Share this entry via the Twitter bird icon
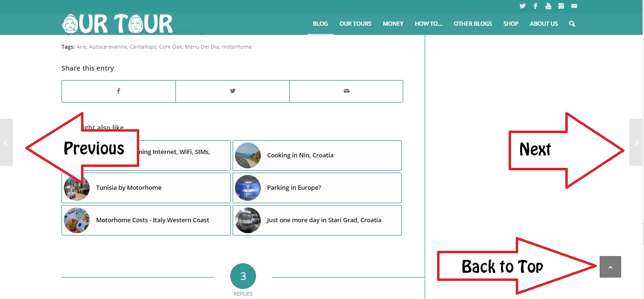The image size is (644, 299). coord(232,91)
